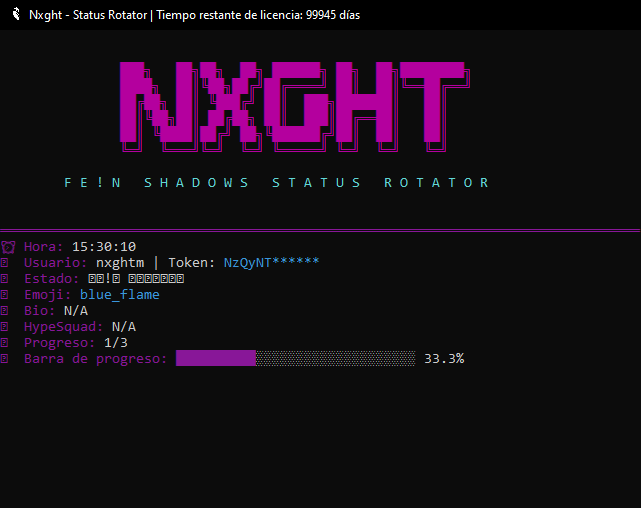Image resolution: width=641 pixels, height=508 pixels.
Task: Click the 33.3% progress percentage
Action: click(444, 358)
